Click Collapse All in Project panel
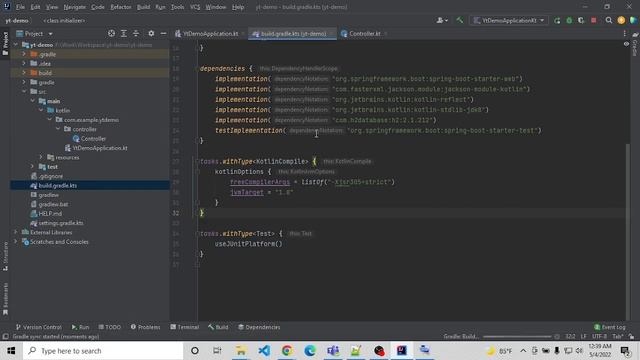The image size is (640, 360). coord(136,33)
